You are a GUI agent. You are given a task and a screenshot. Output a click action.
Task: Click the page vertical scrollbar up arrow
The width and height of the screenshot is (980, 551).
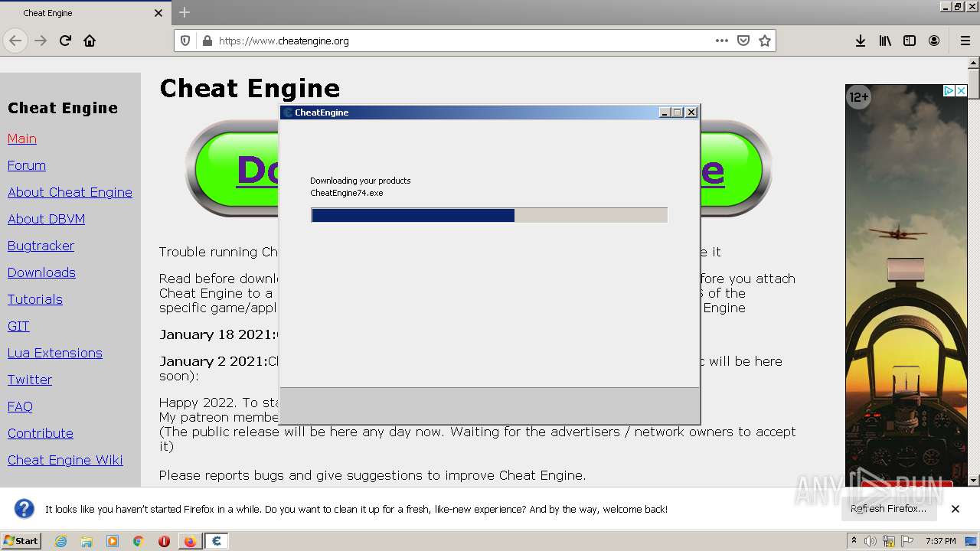(974, 64)
